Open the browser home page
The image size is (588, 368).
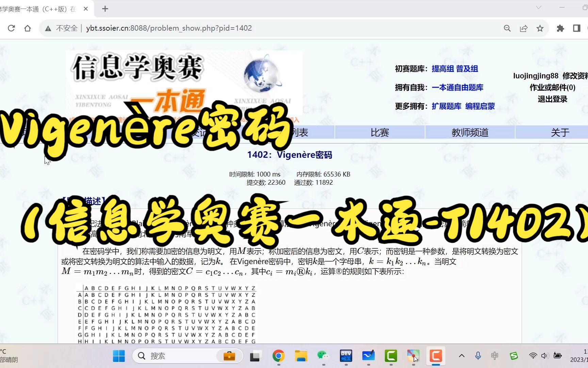[28, 28]
